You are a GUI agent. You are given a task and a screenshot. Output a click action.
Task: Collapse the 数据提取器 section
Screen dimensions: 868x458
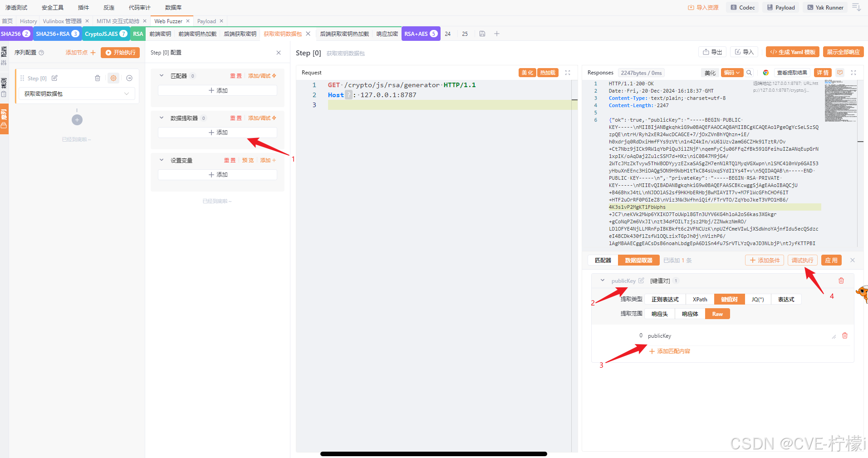pyautogui.click(x=161, y=118)
